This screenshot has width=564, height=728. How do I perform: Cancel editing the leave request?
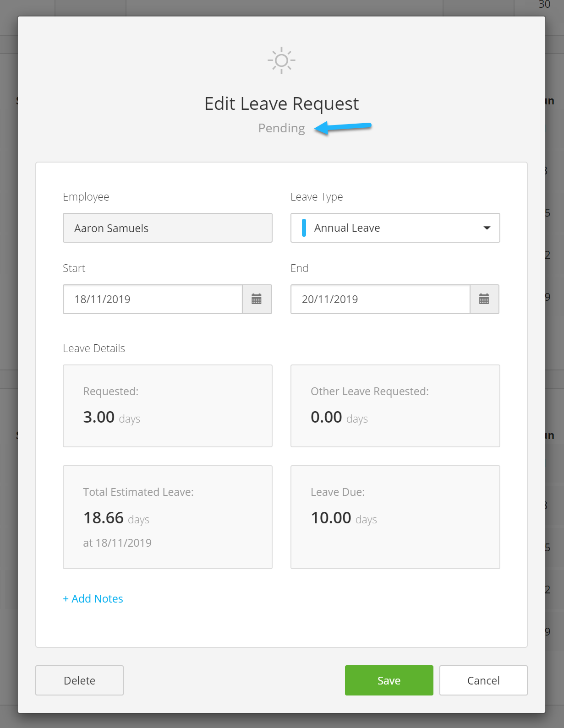(x=483, y=680)
